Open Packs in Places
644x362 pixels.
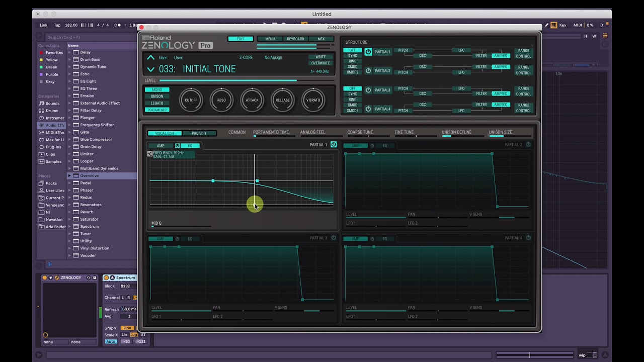coord(51,184)
